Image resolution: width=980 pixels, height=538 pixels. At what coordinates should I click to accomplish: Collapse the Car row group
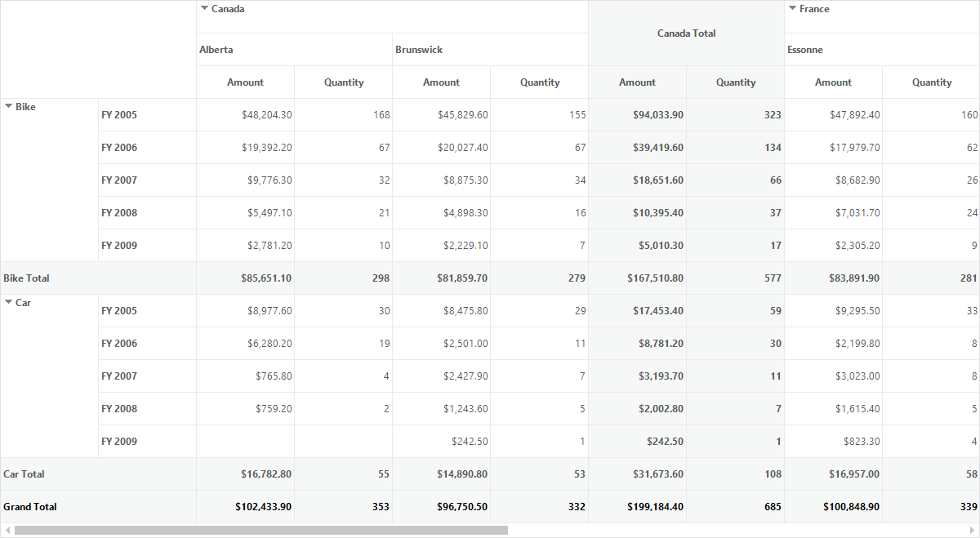[x=8, y=302]
